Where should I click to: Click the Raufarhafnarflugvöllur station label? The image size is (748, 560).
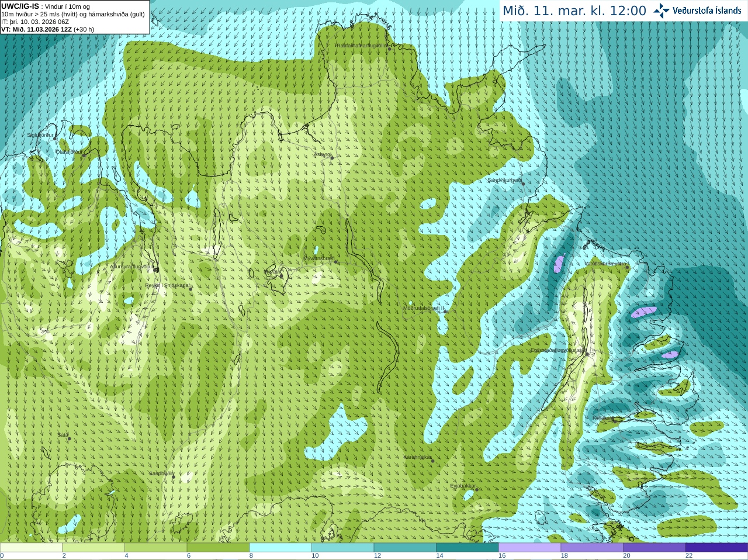pyautogui.click(x=362, y=45)
